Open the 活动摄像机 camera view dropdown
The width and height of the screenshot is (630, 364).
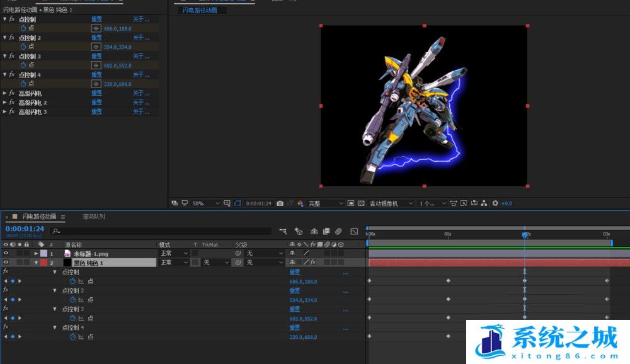[x=391, y=203]
